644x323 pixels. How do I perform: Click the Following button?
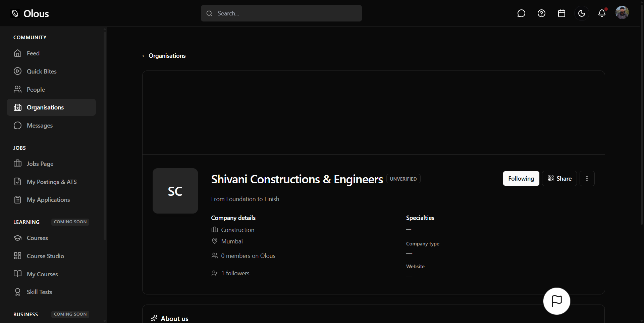521,179
